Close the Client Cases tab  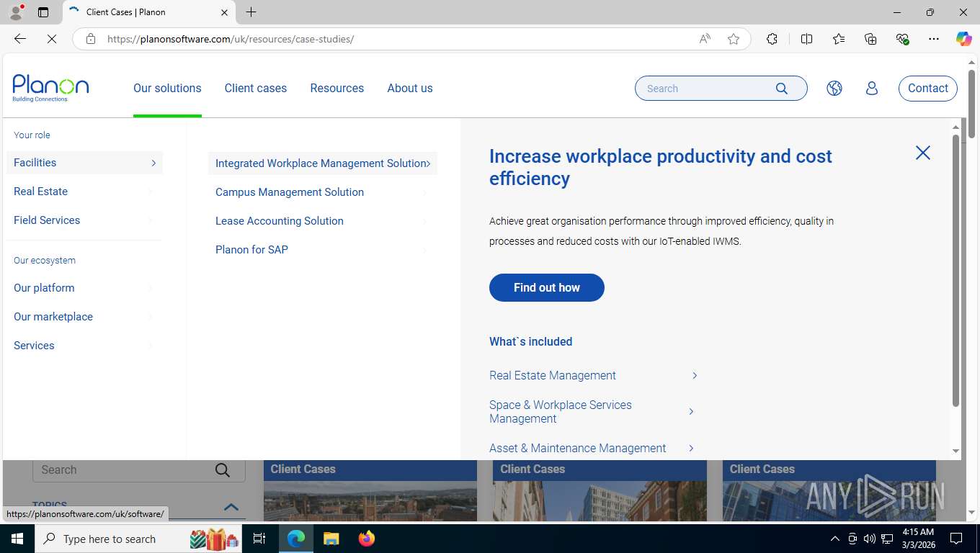click(x=224, y=12)
